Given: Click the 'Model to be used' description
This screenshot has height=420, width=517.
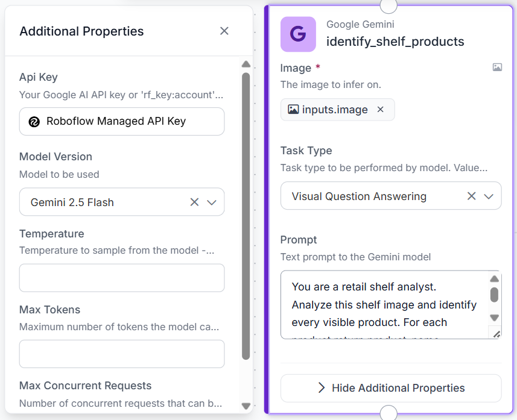Looking at the screenshot, I should click(x=59, y=174).
